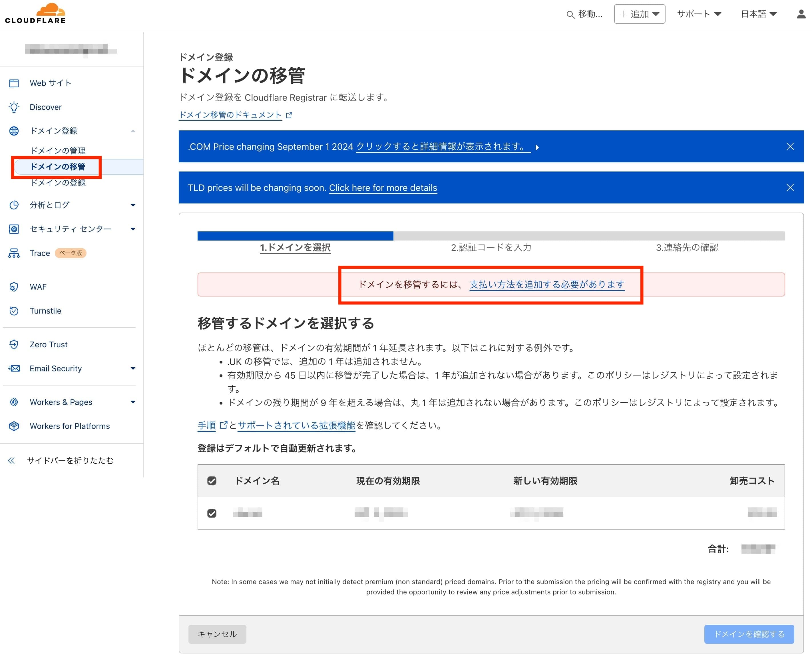
Task: Click the 現在の有効期限 column header
Action: (x=388, y=481)
